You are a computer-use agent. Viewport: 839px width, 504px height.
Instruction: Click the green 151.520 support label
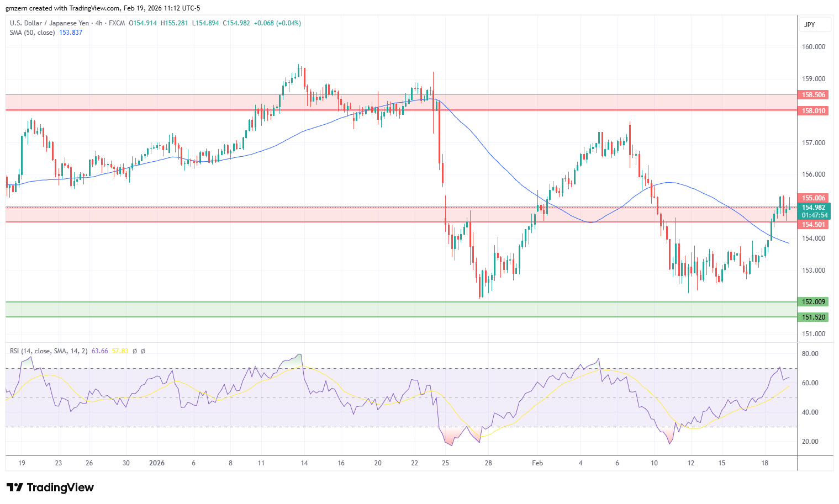[814, 317]
